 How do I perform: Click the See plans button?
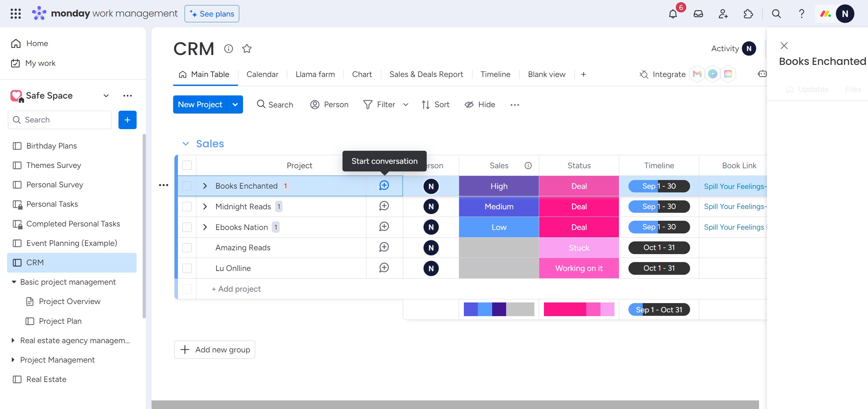click(x=212, y=14)
